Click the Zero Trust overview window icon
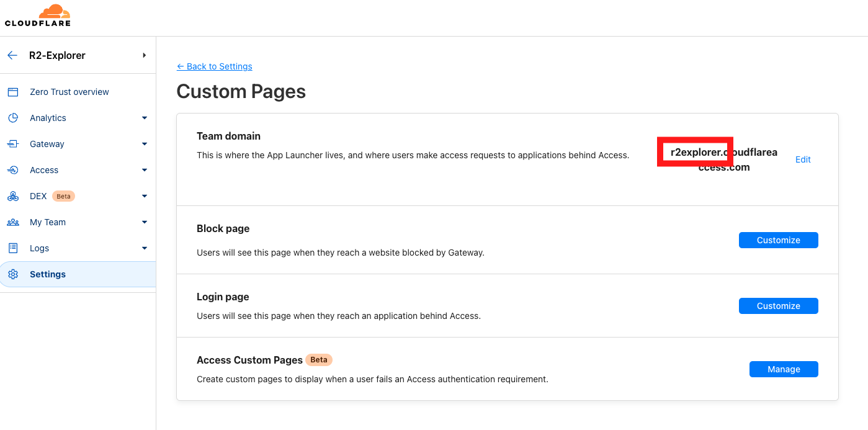This screenshot has height=430, width=868. pos(13,92)
